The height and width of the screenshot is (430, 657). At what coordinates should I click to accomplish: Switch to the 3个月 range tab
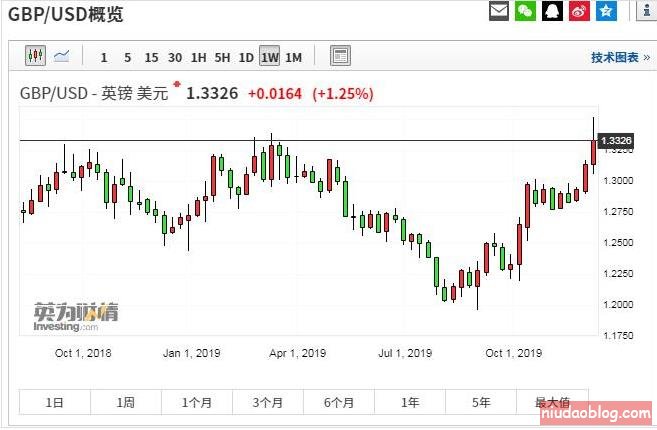(268, 403)
